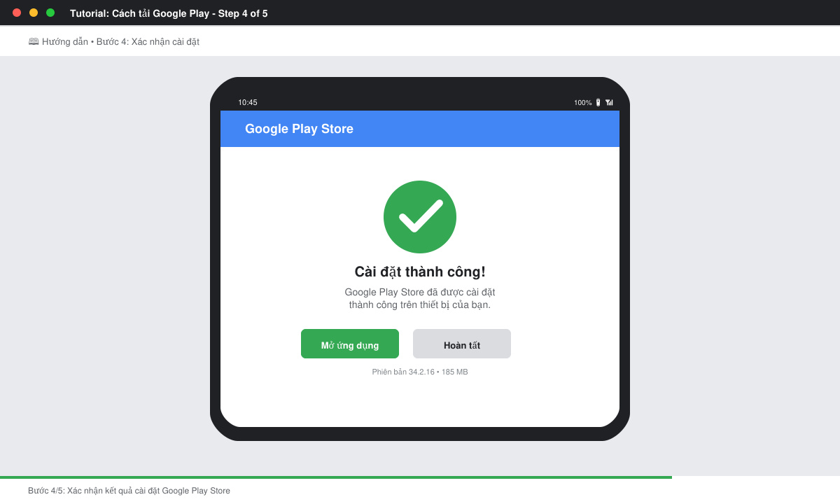Click the success description paragraph
This screenshot has width=840, height=504.
[420, 298]
